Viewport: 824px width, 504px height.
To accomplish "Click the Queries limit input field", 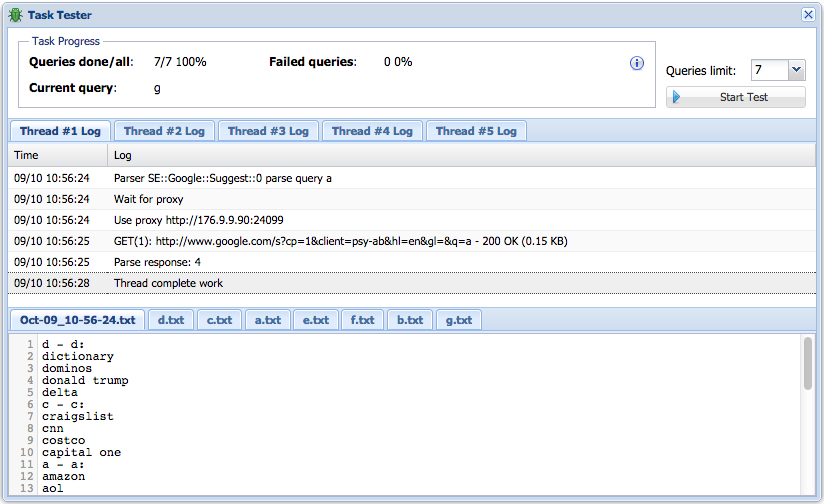I will pyautogui.click(x=770, y=69).
